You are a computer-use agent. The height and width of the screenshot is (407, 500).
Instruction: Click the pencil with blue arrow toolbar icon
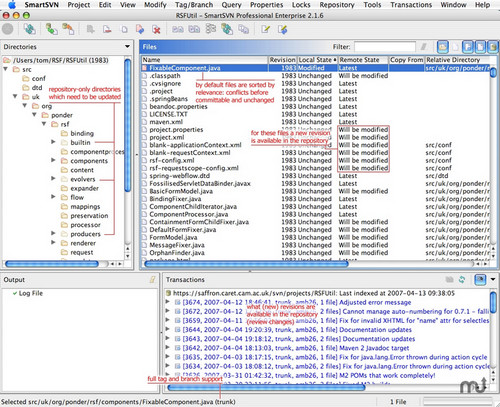(283, 29)
